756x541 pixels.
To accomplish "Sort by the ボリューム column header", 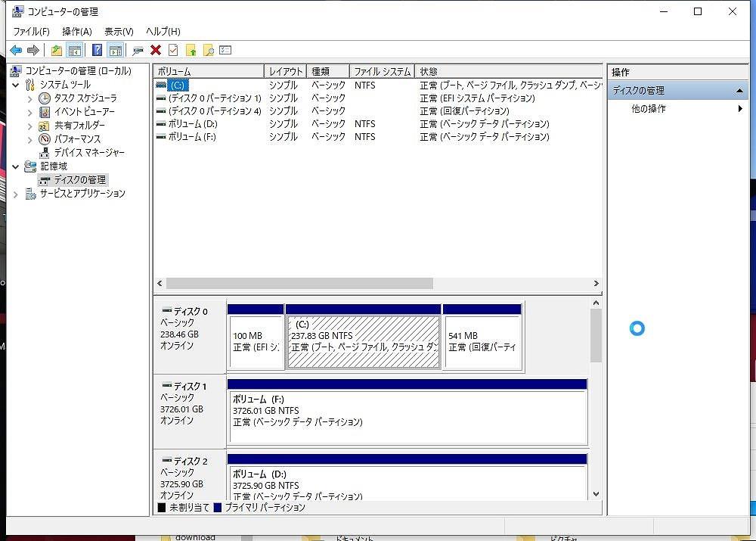I will point(209,71).
